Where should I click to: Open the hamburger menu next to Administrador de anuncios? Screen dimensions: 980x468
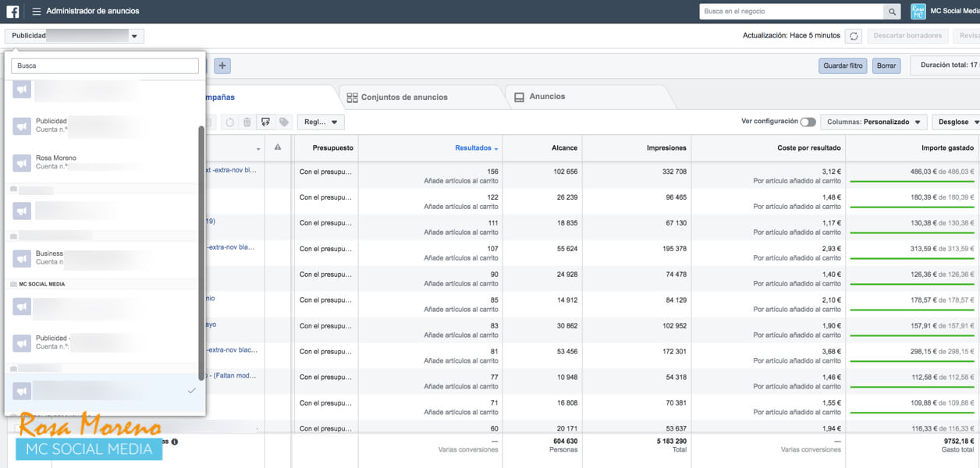pyautogui.click(x=36, y=12)
